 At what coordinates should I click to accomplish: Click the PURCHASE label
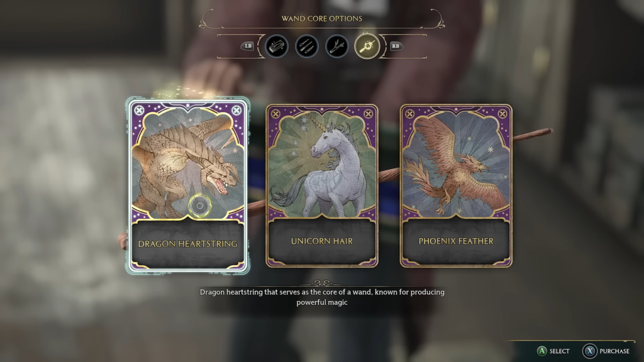[614, 351]
